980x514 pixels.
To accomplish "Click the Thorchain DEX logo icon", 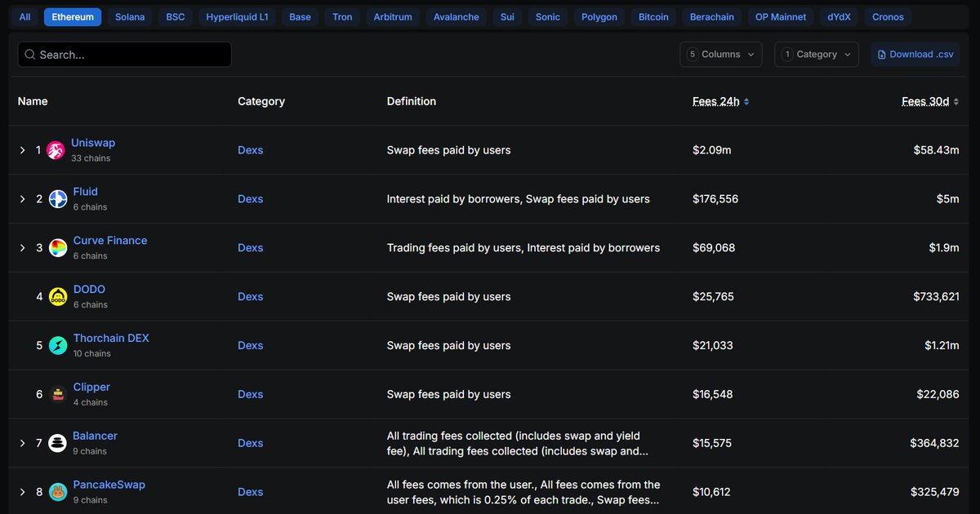I will (x=58, y=346).
